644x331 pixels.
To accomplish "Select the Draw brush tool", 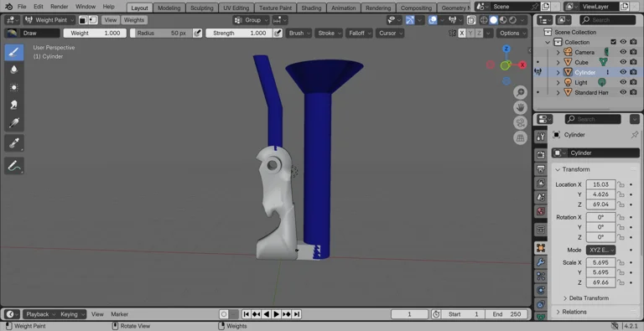I will 14,52.
